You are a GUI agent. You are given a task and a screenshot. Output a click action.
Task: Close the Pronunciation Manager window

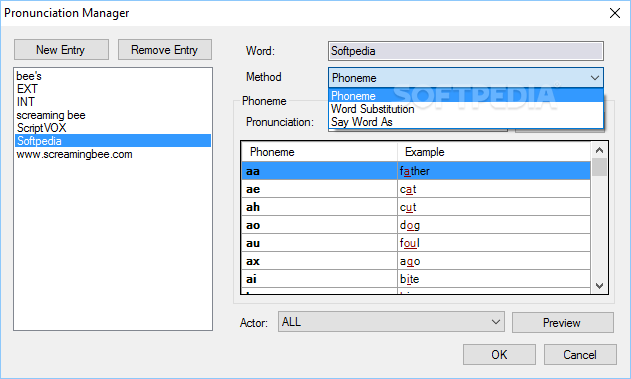click(x=615, y=13)
